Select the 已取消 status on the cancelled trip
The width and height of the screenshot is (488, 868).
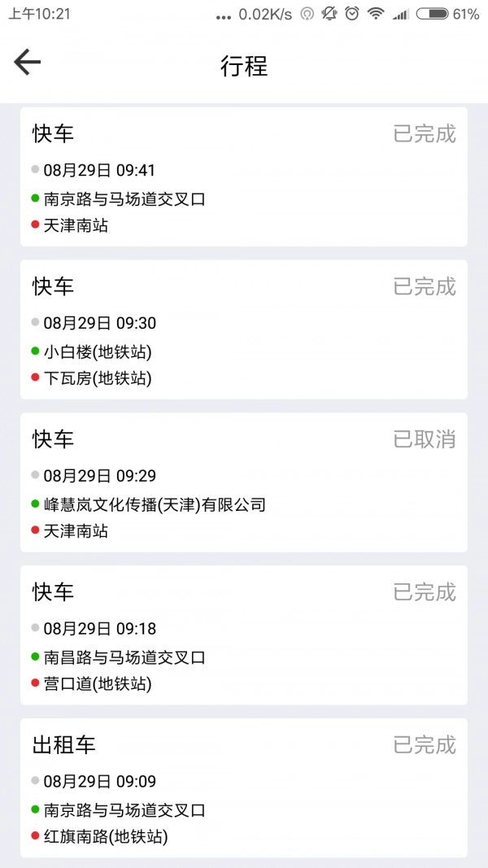point(424,439)
